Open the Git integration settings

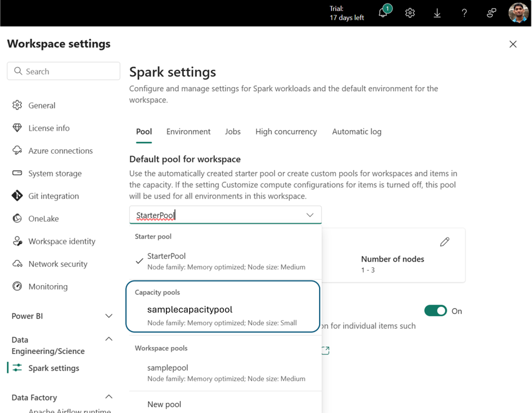click(53, 196)
